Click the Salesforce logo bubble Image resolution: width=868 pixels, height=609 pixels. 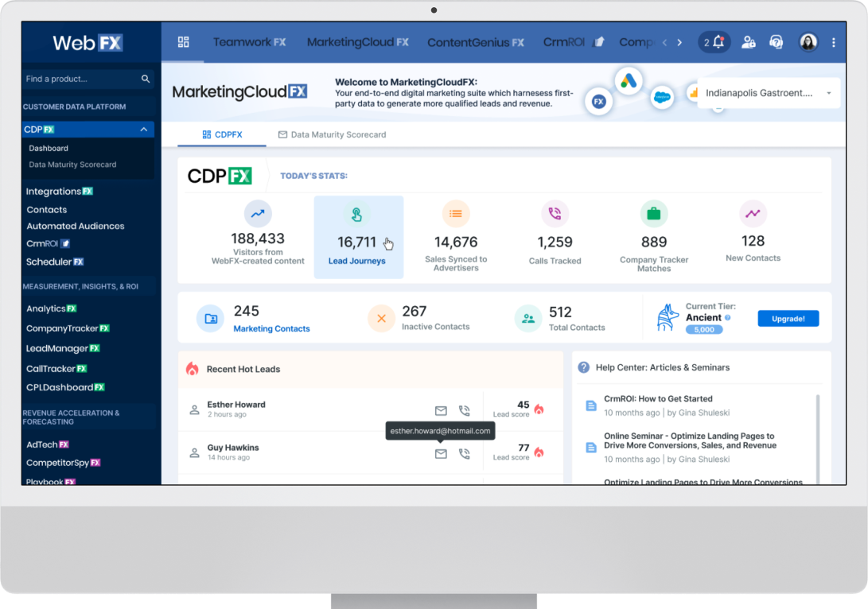click(x=661, y=98)
